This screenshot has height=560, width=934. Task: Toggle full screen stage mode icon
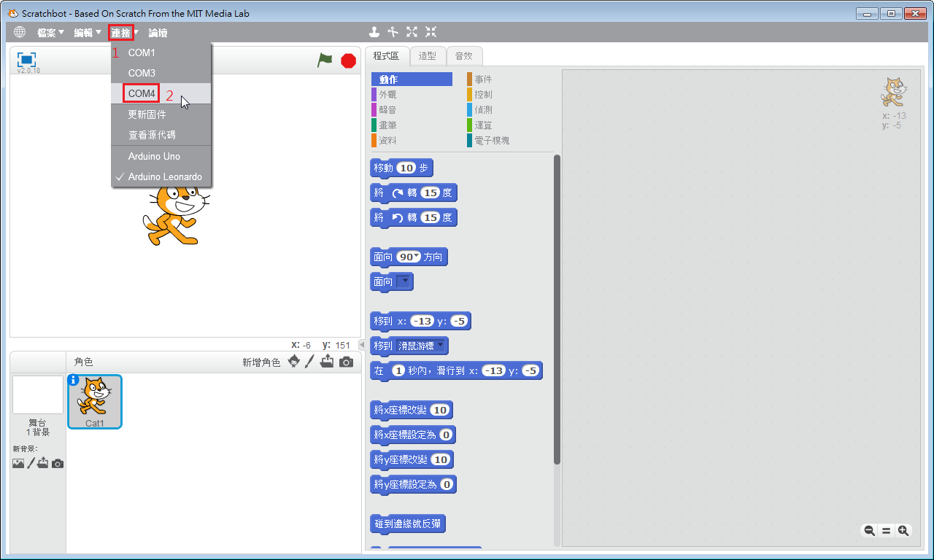(x=26, y=59)
